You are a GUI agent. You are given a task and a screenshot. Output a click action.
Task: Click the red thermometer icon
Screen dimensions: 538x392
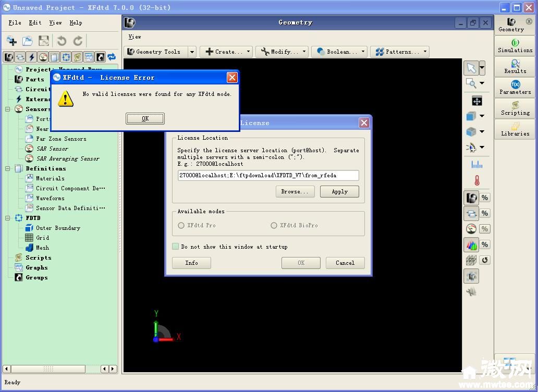(x=477, y=180)
